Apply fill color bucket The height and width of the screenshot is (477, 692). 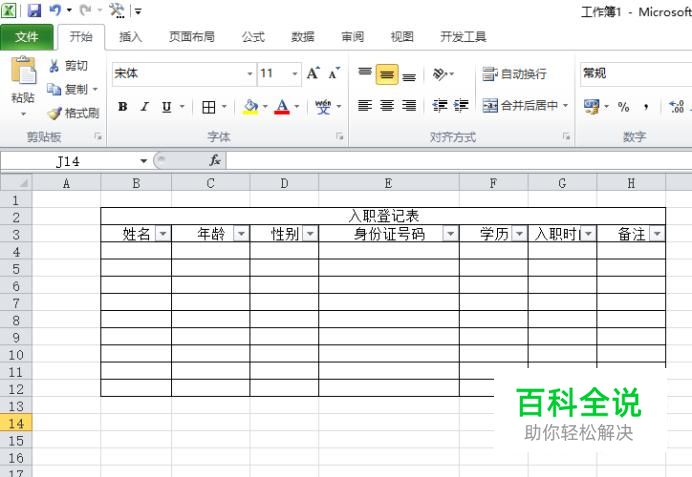[x=251, y=107]
